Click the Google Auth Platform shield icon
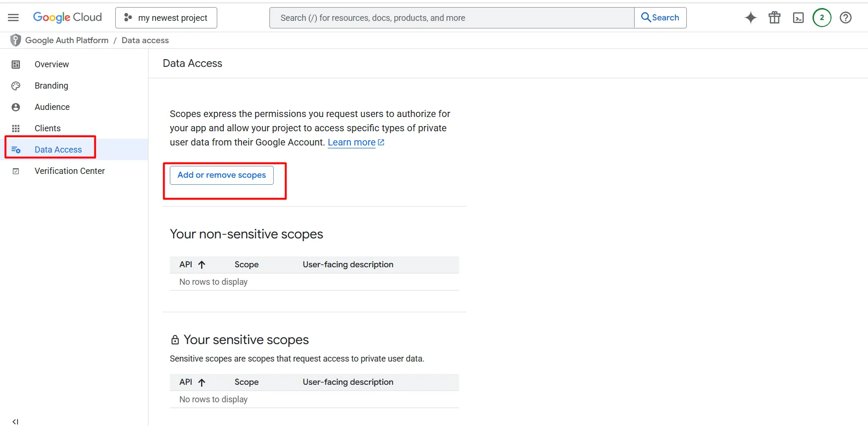 coord(16,40)
